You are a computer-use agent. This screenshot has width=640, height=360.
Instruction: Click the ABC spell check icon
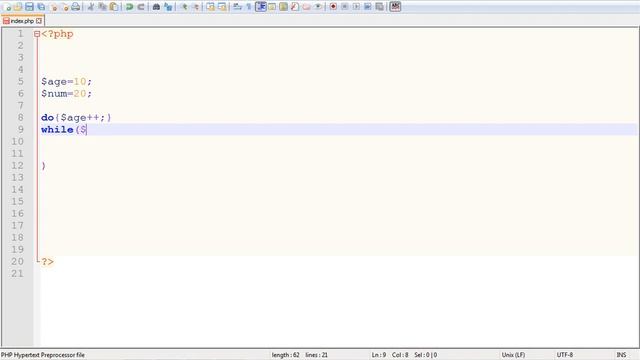click(395, 7)
